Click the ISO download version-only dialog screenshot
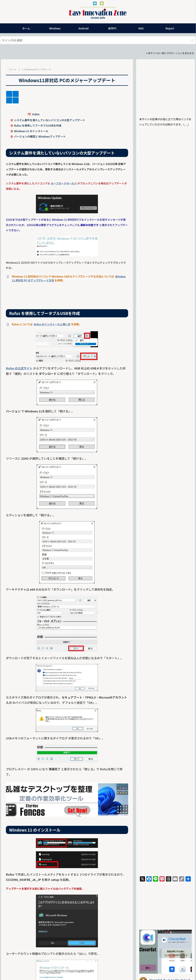 [67, 392]
